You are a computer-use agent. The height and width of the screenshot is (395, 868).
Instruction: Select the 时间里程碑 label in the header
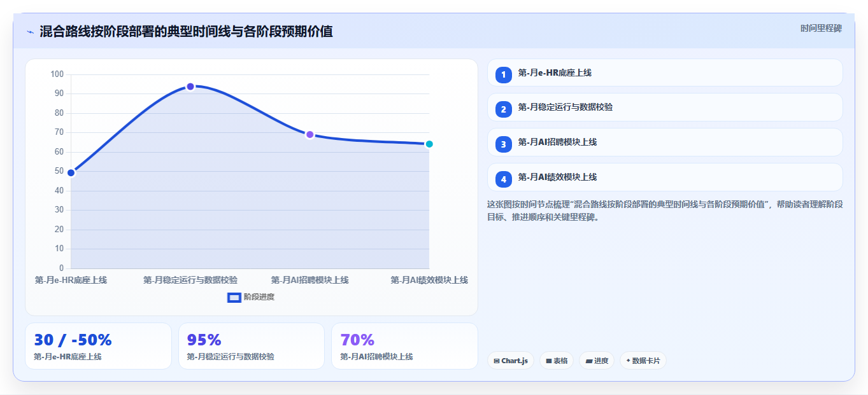pos(821,28)
